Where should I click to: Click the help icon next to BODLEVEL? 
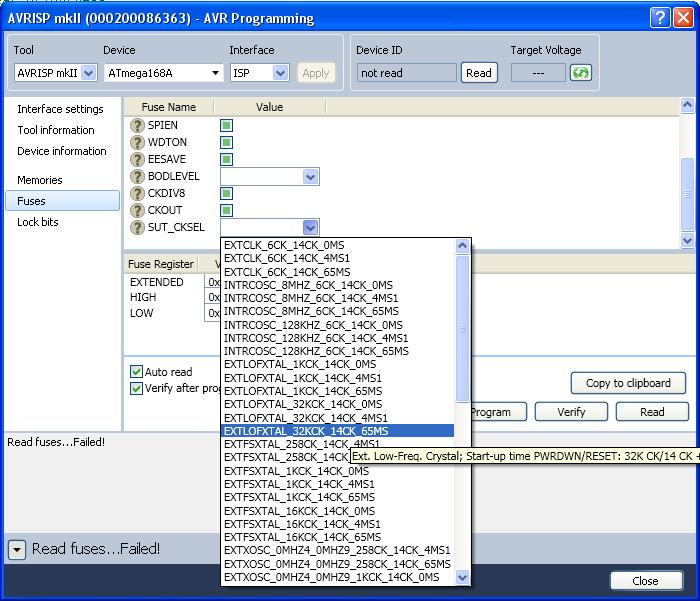click(x=137, y=176)
